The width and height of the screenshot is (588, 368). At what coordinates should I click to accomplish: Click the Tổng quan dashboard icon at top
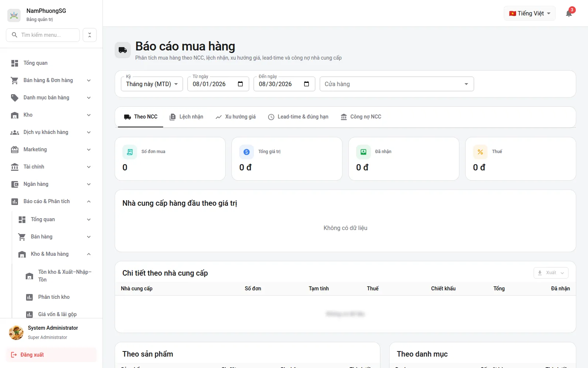click(x=15, y=63)
